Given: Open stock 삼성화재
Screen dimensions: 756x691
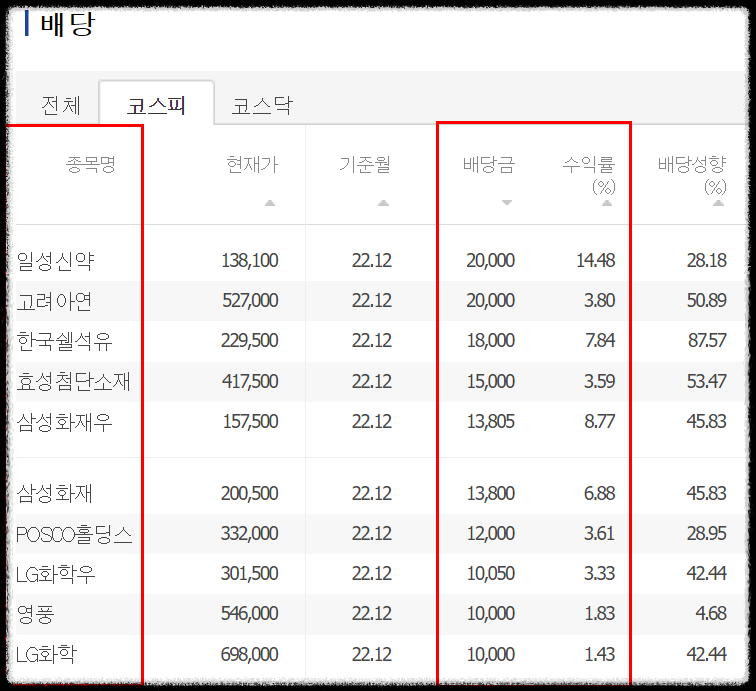Looking at the screenshot, I should click(x=54, y=494).
